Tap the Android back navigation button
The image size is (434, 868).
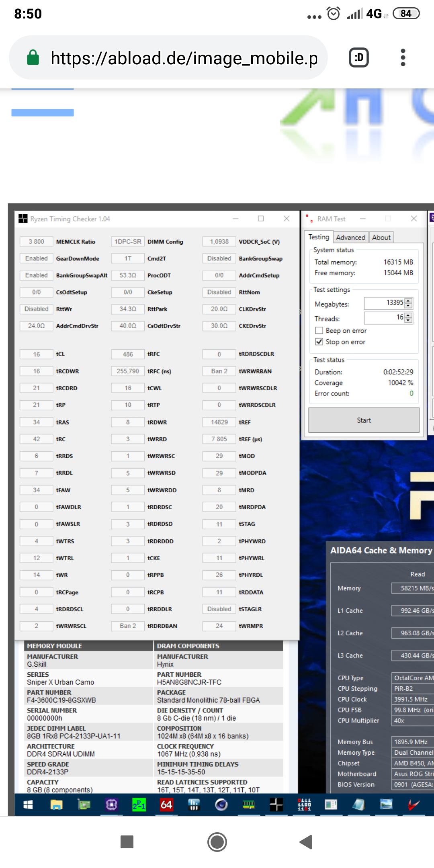[x=306, y=841]
